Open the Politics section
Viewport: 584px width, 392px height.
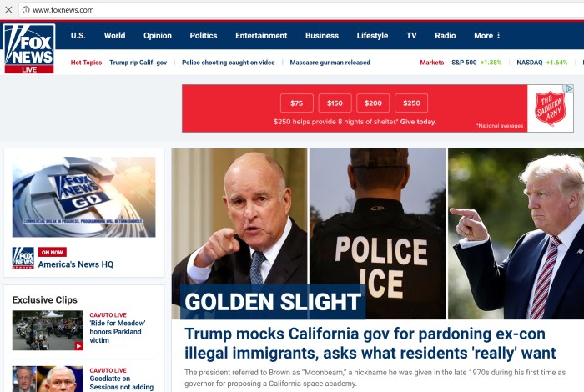(x=204, y=35)
